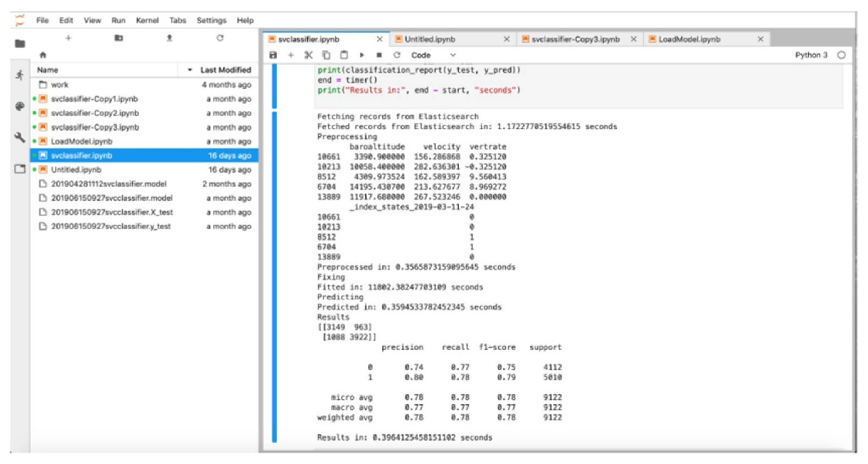
Task: Close the Untitled.ipynb tab
Action: (506, 39)
